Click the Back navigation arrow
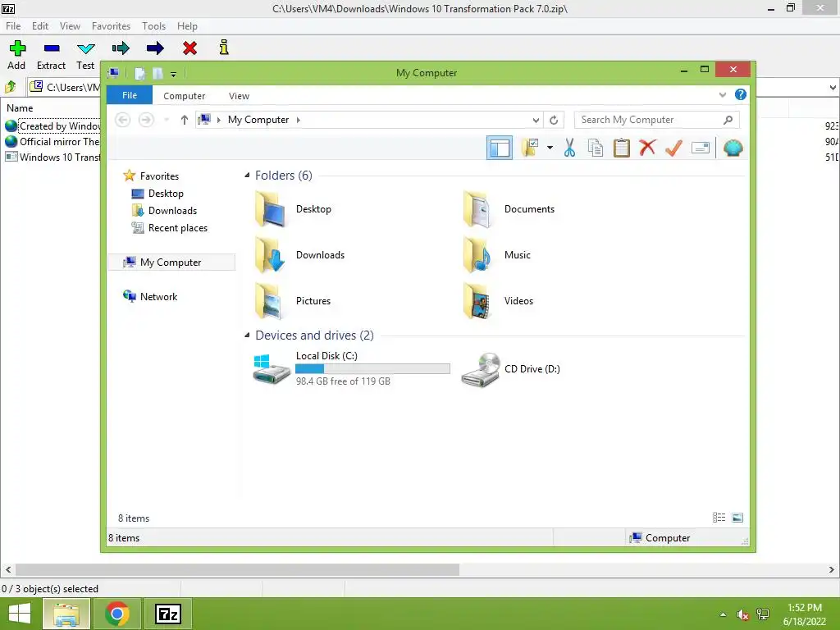Screen dimensions: 840x630 pyautogui.click(x=123, y=120)
